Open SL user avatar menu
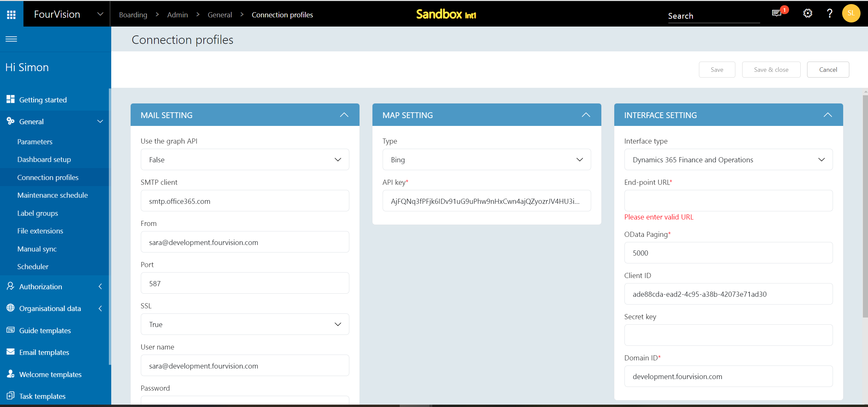868x407 pixels. click(x=851, y=13)
